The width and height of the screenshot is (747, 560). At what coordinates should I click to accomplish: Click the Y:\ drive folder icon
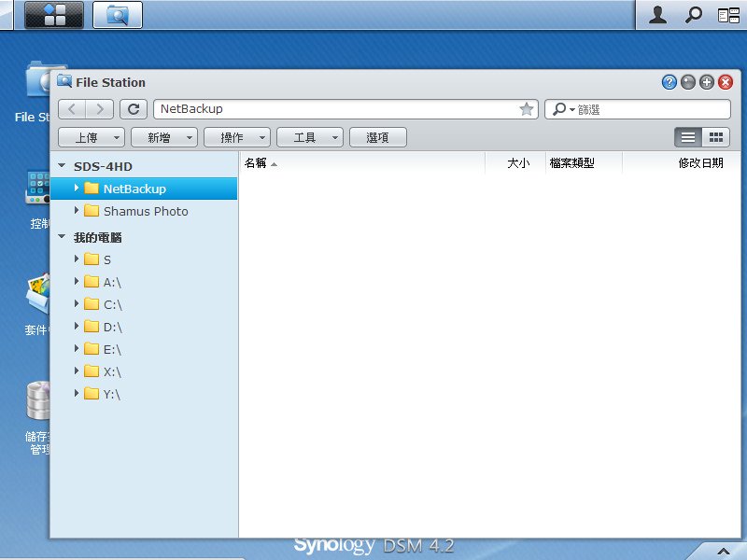coord(92,394)
